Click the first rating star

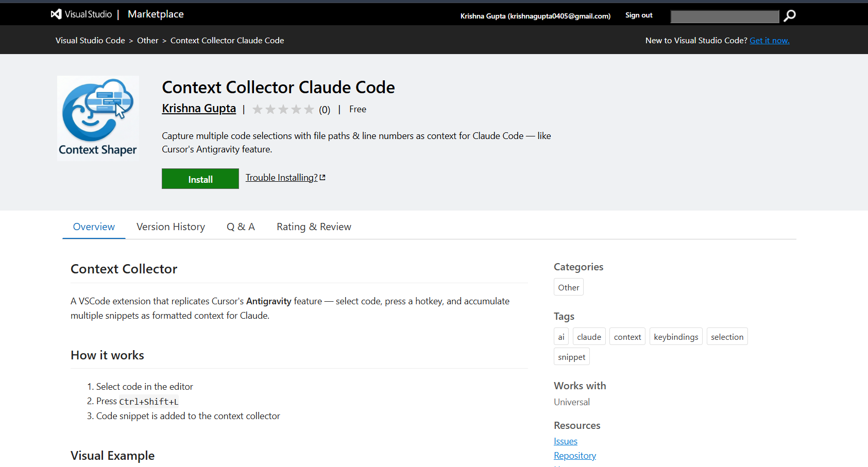click(258, 109)
